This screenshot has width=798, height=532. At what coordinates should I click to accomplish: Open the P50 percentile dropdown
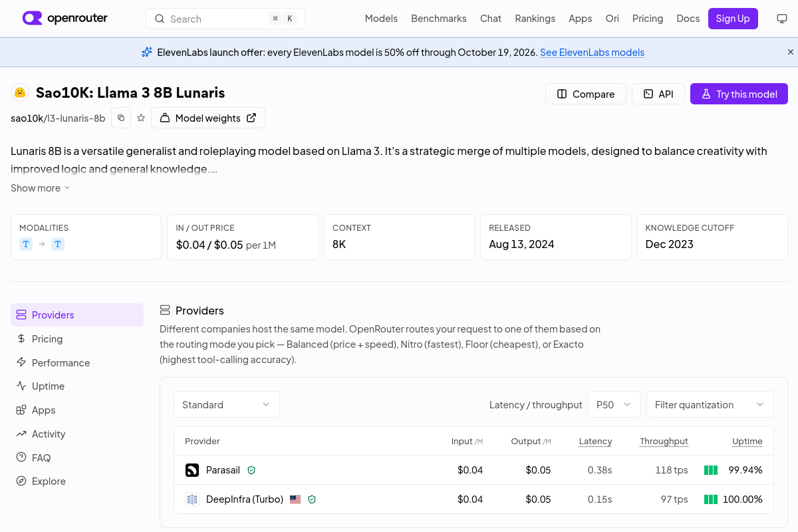(x=614, y=404)
